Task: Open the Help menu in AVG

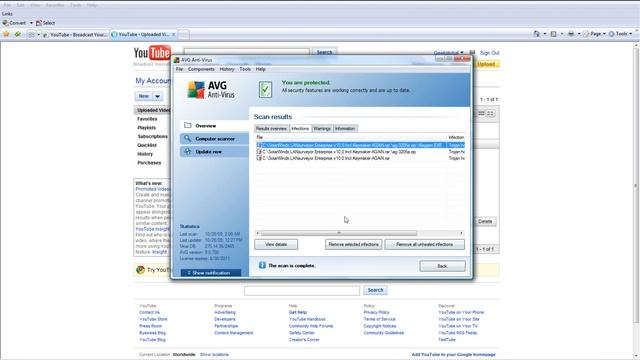Action: tap(261, 69)
